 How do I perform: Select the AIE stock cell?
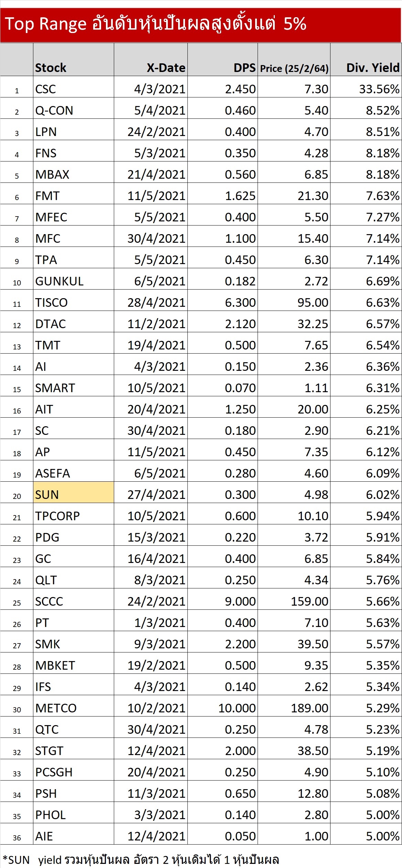tap(74, 834)
